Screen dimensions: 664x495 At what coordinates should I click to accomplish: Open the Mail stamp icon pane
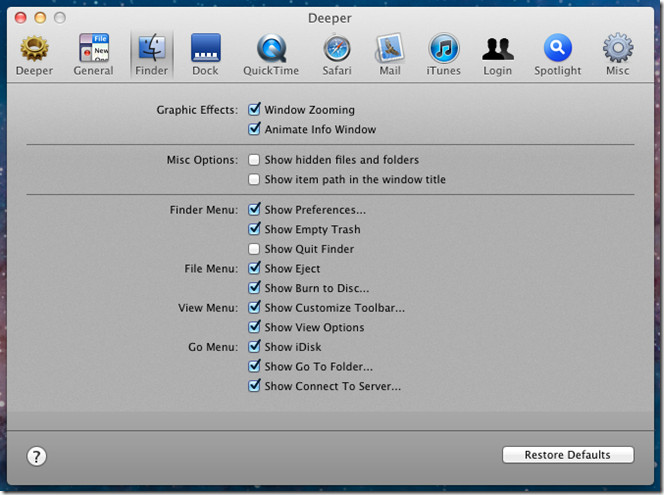(390, 55)
